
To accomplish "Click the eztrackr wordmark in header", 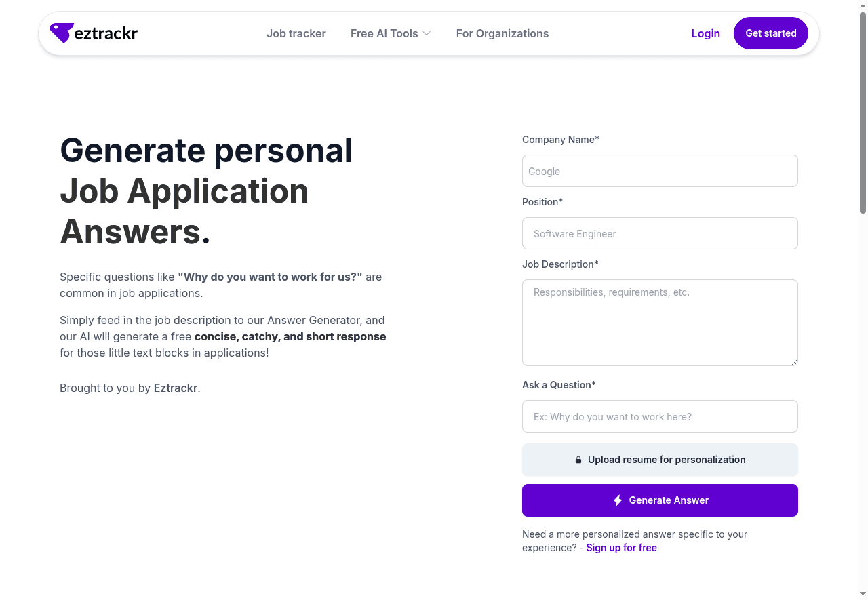I will [x=106, y=33].
